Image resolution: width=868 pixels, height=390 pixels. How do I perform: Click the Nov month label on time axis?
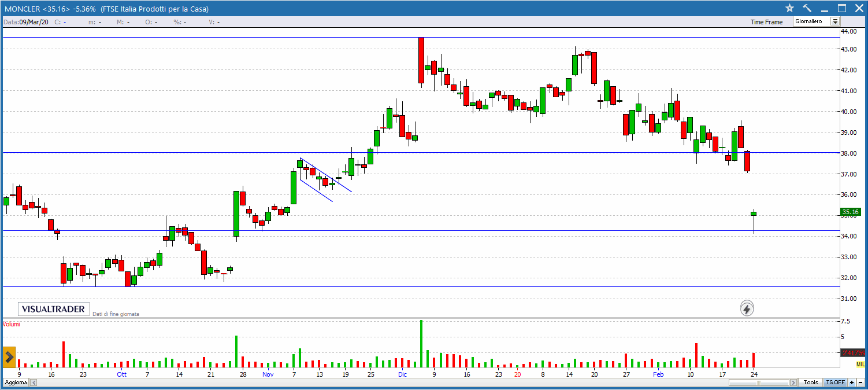(x=268, y=374)
